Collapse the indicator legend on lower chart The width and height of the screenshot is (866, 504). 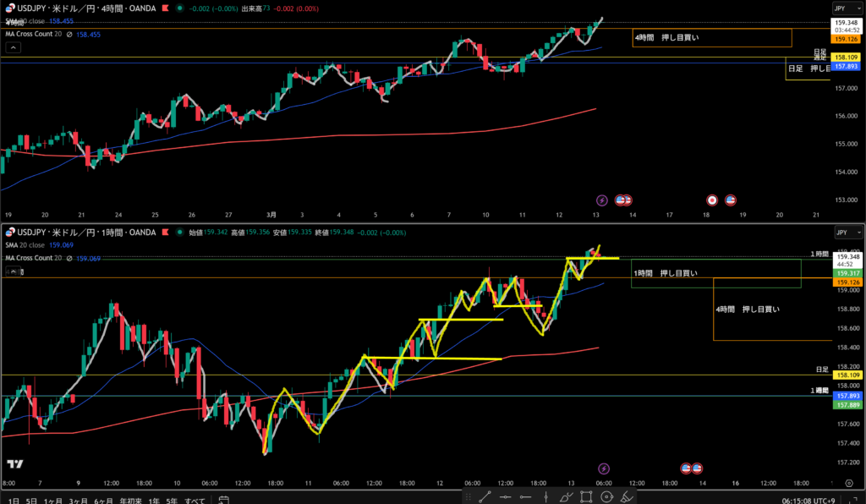(x=13, y=271)
